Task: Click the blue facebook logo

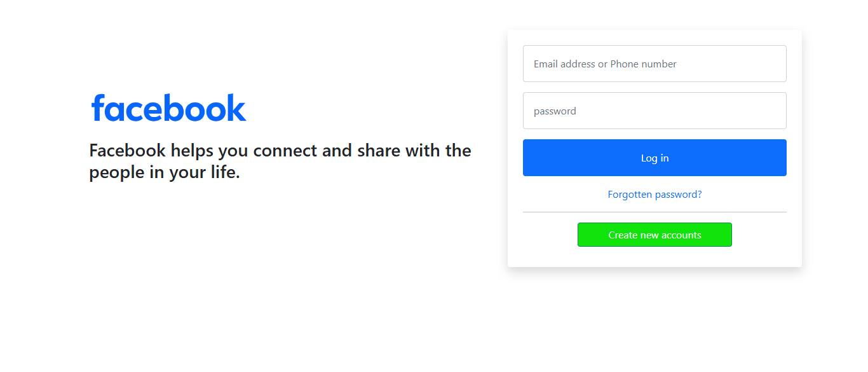Action: click(168, 108)
